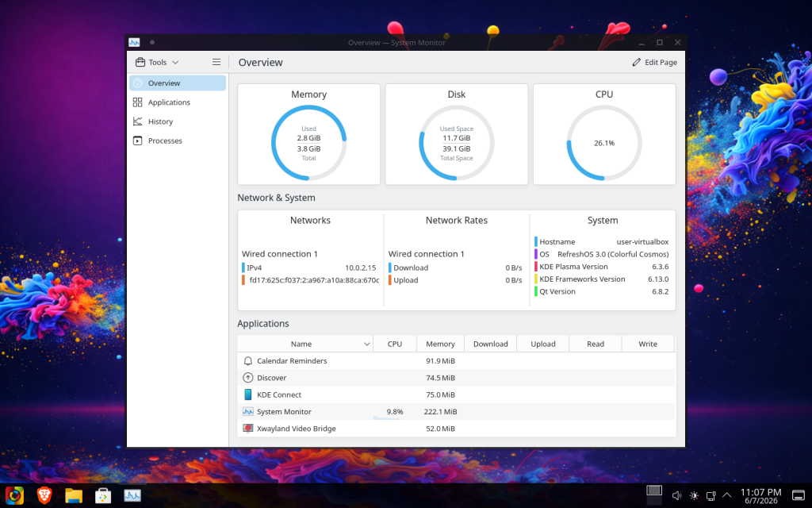Click the virtual desktop pager

(x=654, y=495)
